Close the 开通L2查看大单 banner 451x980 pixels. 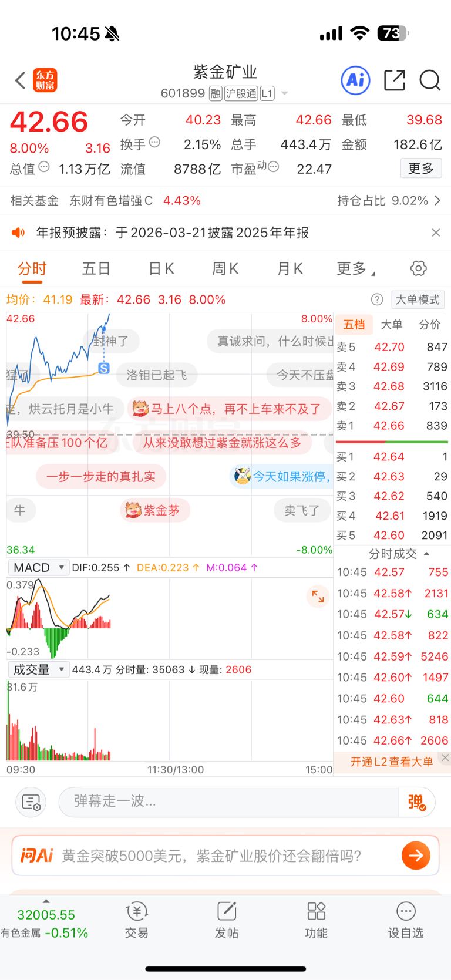[x=445, y=758]
